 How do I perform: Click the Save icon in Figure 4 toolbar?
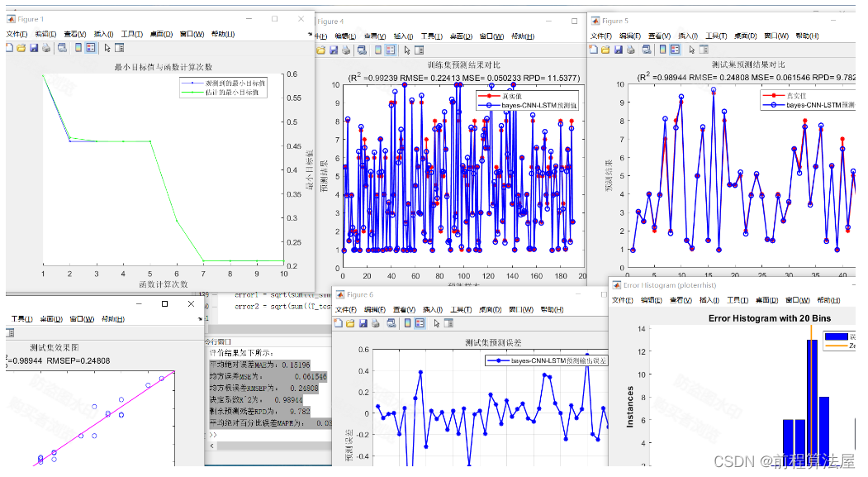[332, 50]
